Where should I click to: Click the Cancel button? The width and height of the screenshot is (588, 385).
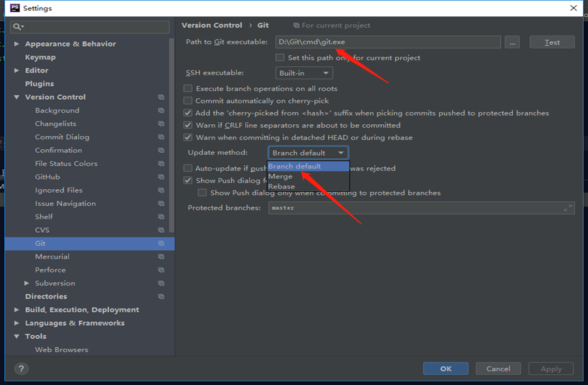499,369
